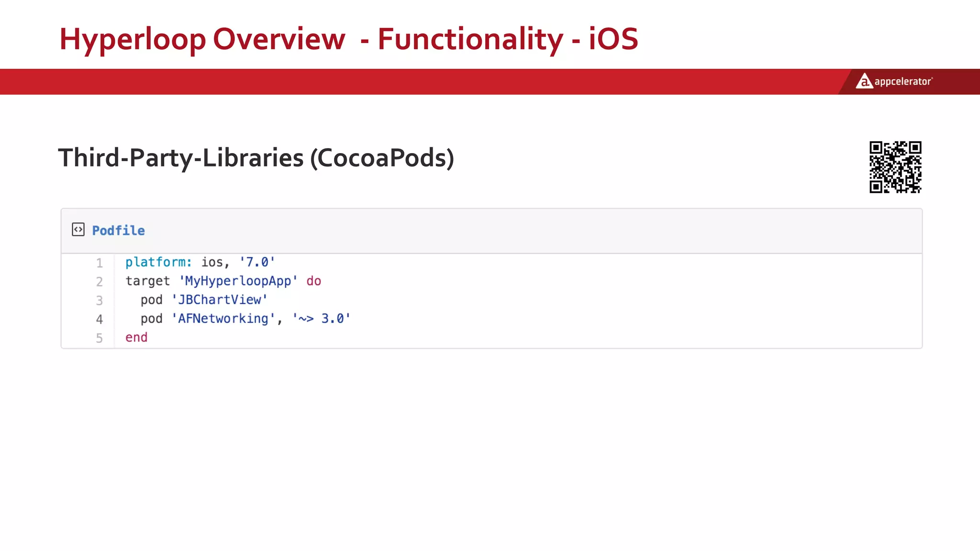Click the Hyperloop Overview slide title
The height and width of the screenshot is (551, 980).
click(x=348, y=39)
